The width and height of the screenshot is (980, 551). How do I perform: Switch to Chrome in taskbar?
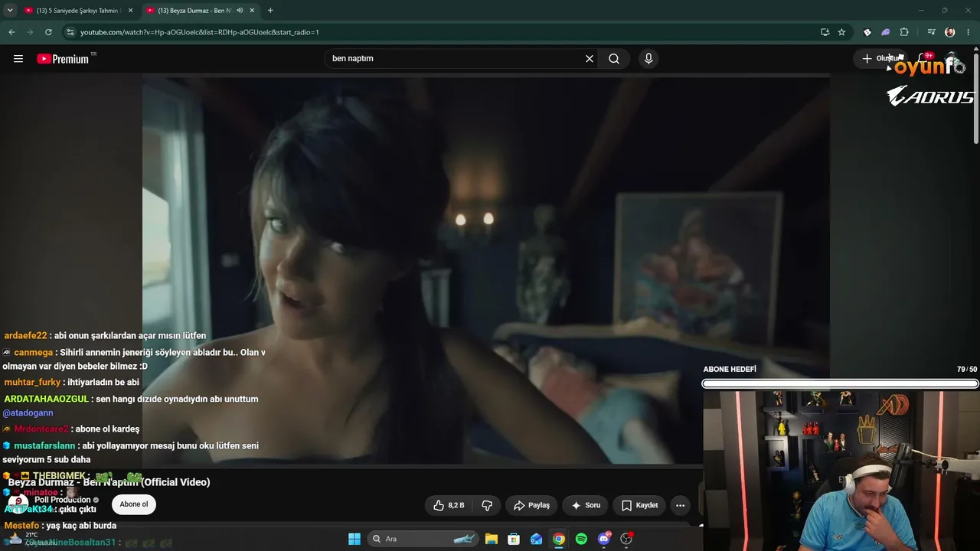559,539
